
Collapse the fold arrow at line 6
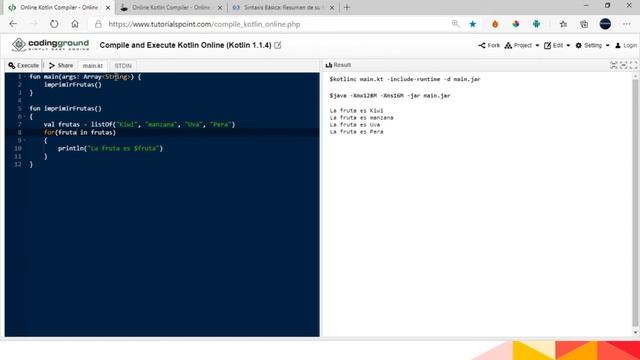[x=24, y=116]
